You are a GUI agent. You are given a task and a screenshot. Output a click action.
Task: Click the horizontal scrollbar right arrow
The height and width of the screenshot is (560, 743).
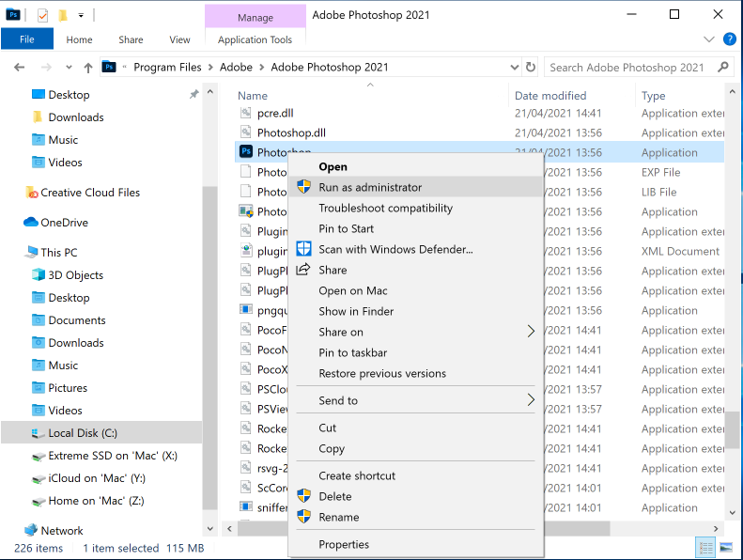[x=715, y=528]
